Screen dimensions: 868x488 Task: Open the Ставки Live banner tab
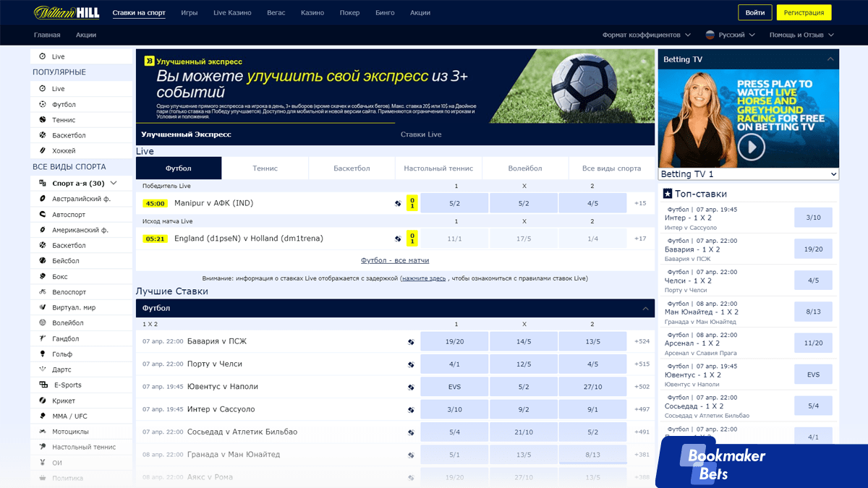pyautogui.click(x=421, y=134)
